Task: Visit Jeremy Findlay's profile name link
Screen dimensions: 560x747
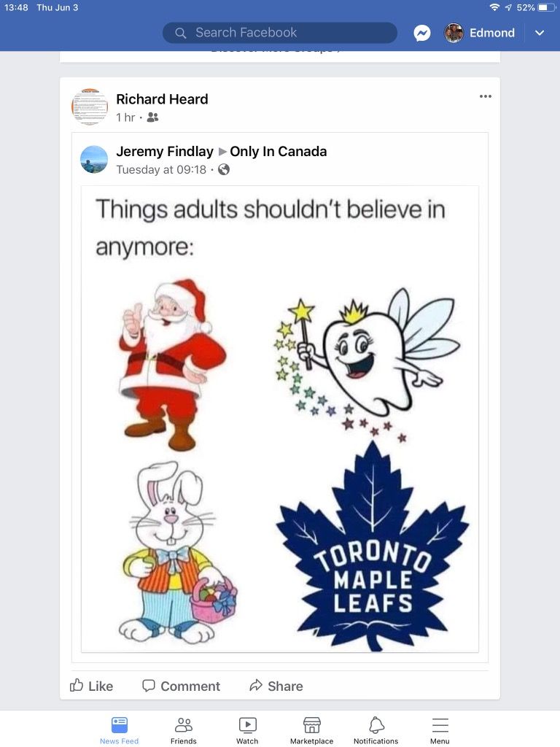Action: 165,152
